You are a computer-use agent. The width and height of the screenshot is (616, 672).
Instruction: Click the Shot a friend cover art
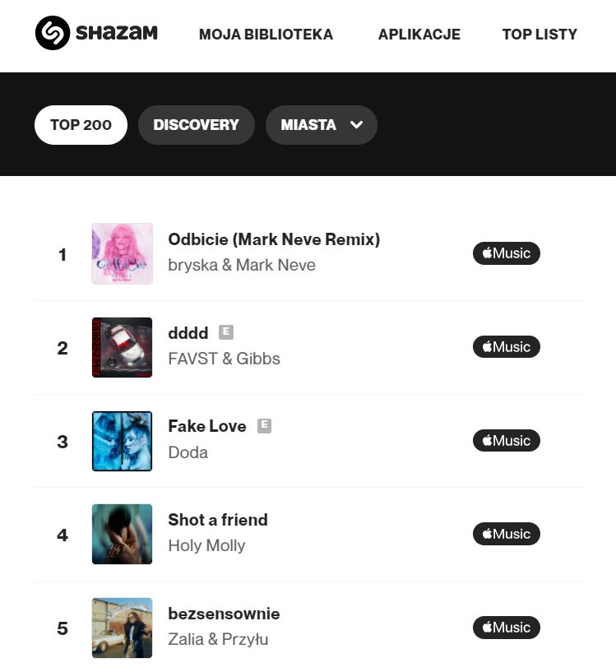[122, 534]
